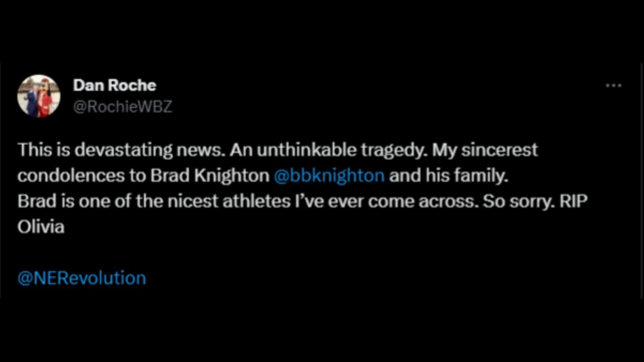Click the sentence 'This is devastating news.'
The width and height of the screenshot is (644, 362).
pos(122,150)
